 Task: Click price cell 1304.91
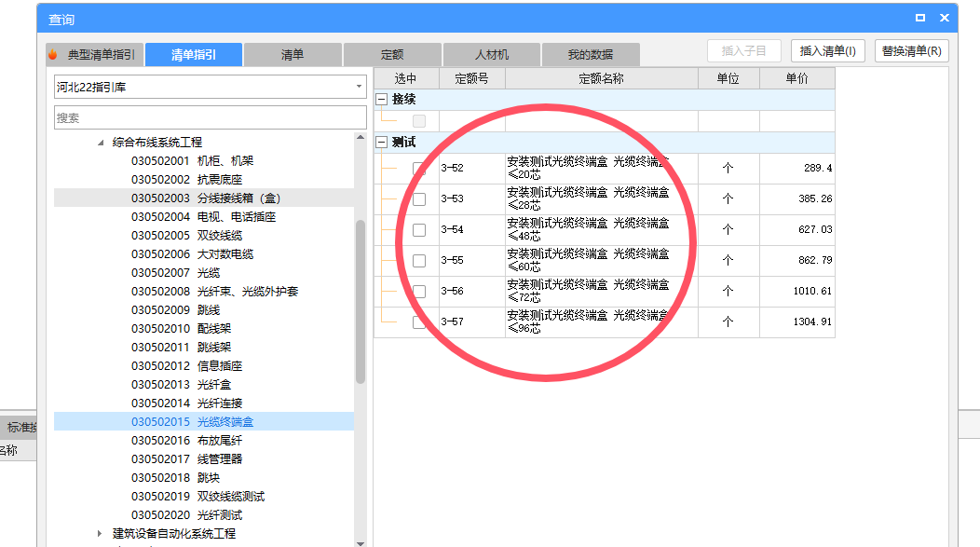click(797, 321)
